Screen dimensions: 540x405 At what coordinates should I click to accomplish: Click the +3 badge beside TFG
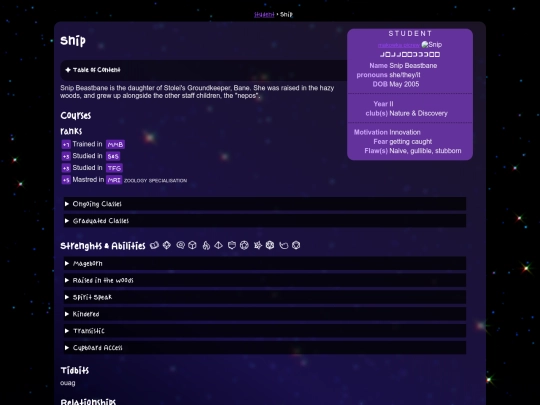pyautogui.click(x=66, y=168)
